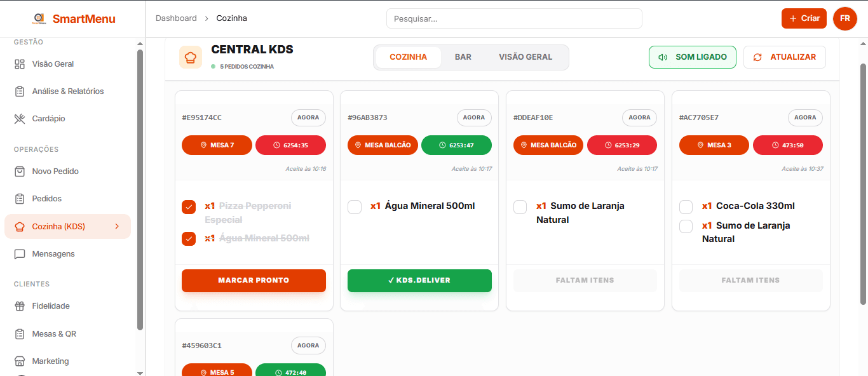This screenshot has height=376, width=868.
Task: Click the breadcrumb chevron after Dashboard
Action: [x=207, y=18]
